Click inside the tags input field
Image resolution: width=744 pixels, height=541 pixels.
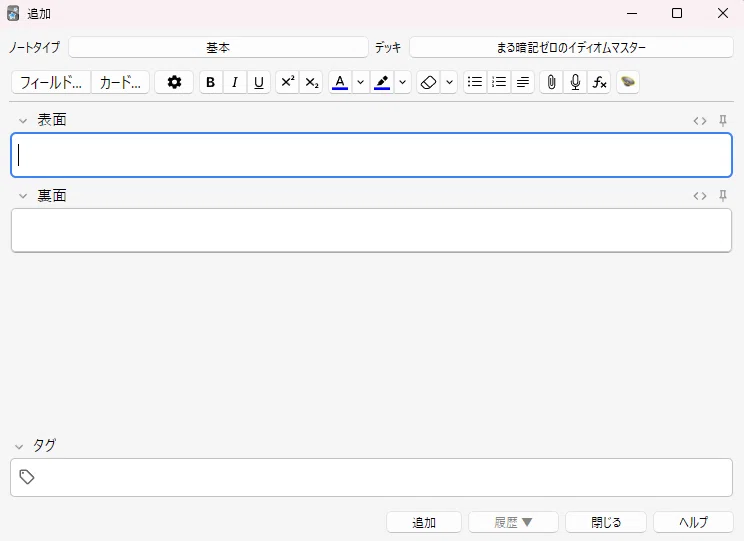372,477
